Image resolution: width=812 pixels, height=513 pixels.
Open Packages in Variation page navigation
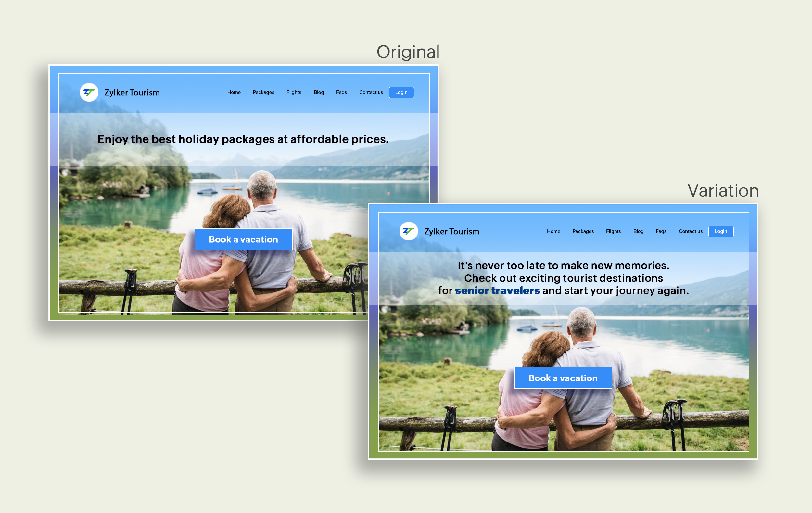click(583, 231)
